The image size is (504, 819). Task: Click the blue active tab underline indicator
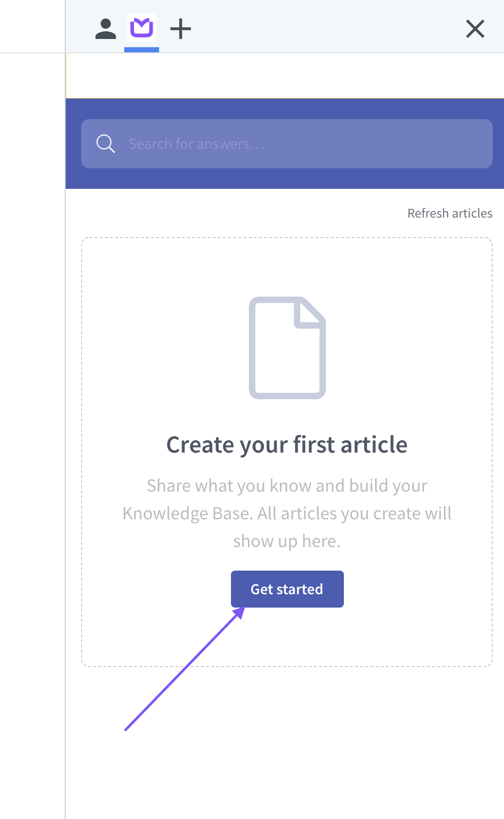click(x=142, y=50)
